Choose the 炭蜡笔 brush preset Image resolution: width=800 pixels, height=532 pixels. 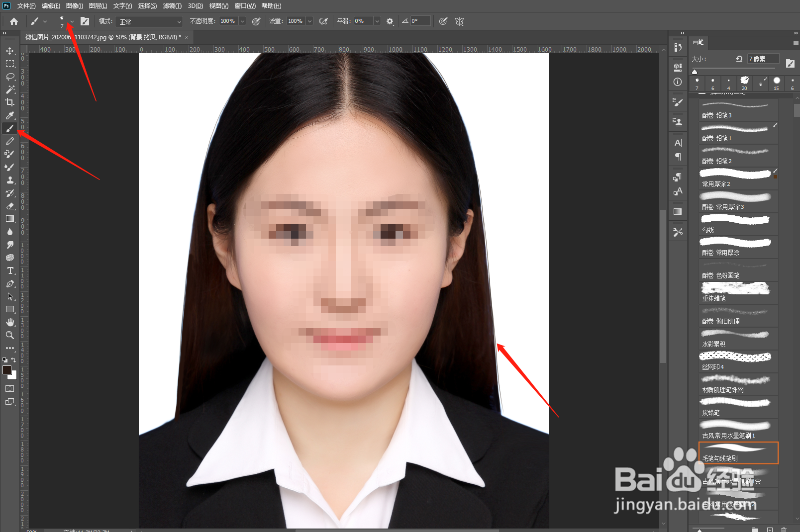pyautogui.click(x=738, y=407)
